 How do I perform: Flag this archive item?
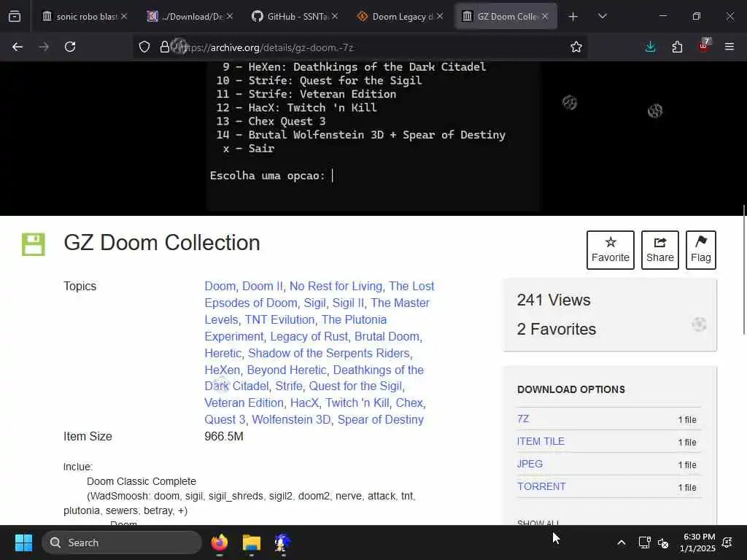coord(701,250)
